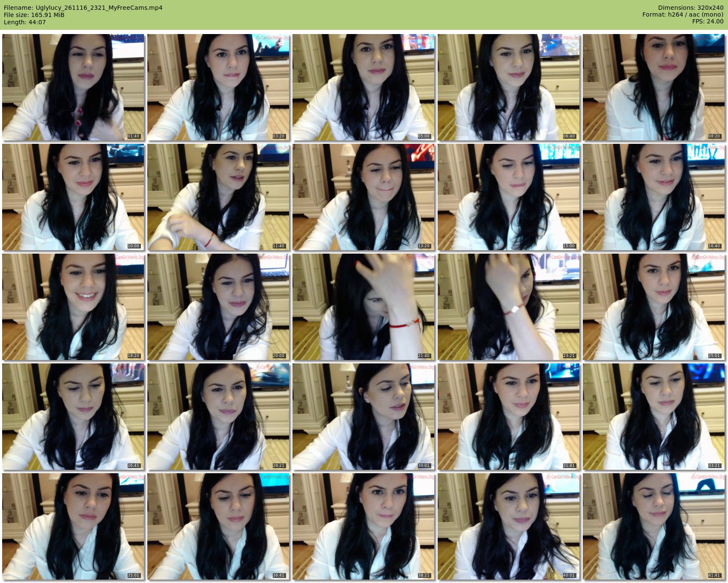The image size is (728, 583).
Task: Click the Filename text in the header
Action: [83, 8]
